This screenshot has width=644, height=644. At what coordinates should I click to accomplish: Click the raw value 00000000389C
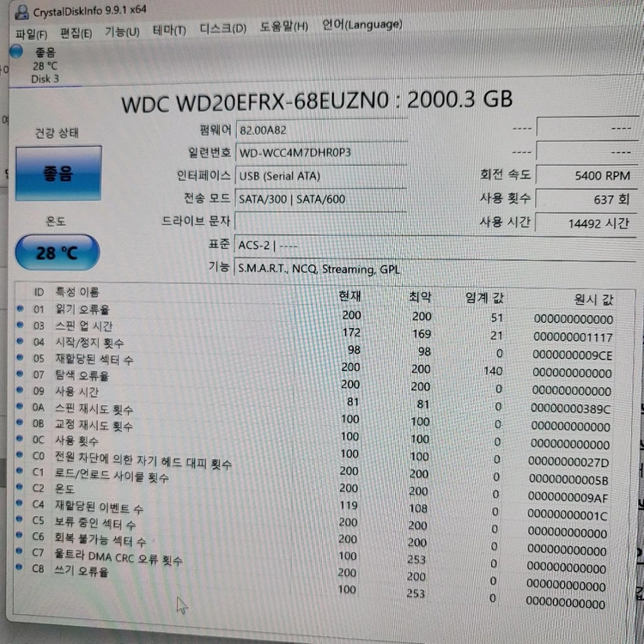(x=570, y=409)
